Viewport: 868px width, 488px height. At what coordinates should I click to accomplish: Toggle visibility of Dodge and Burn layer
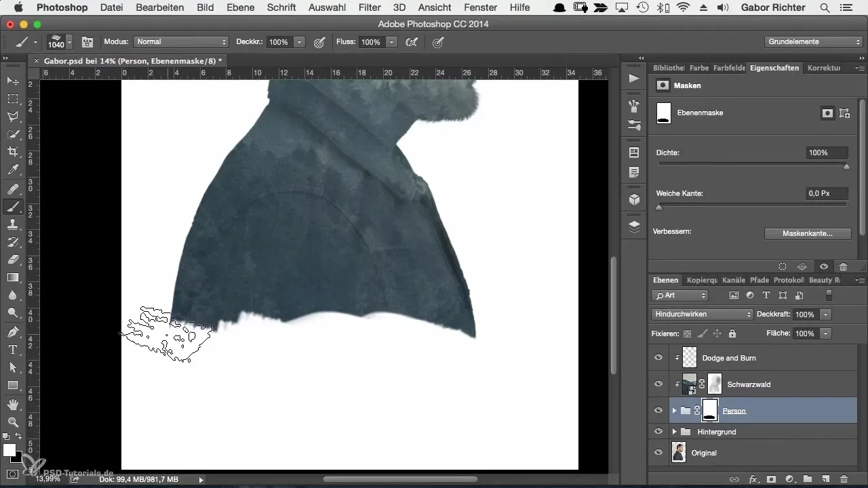(x=658, y=358)
